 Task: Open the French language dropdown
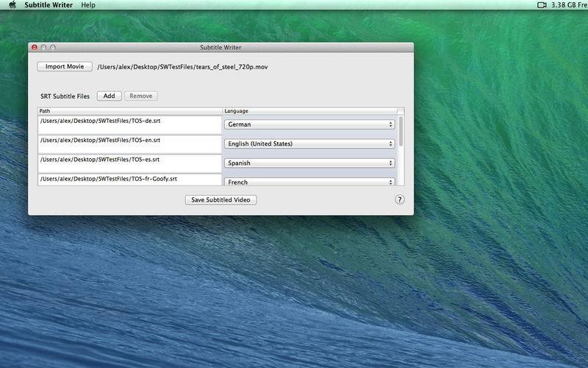(x=309, y=182)
